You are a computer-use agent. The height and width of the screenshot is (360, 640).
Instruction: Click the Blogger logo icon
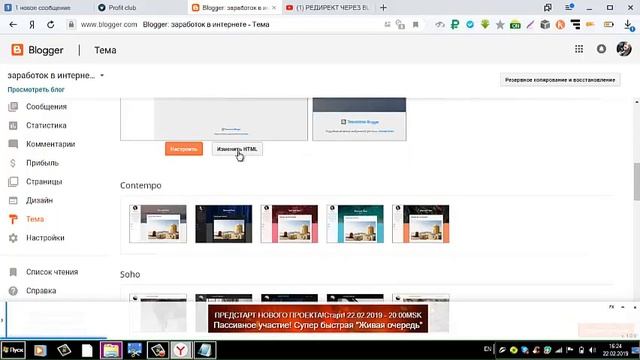(17, 50)
